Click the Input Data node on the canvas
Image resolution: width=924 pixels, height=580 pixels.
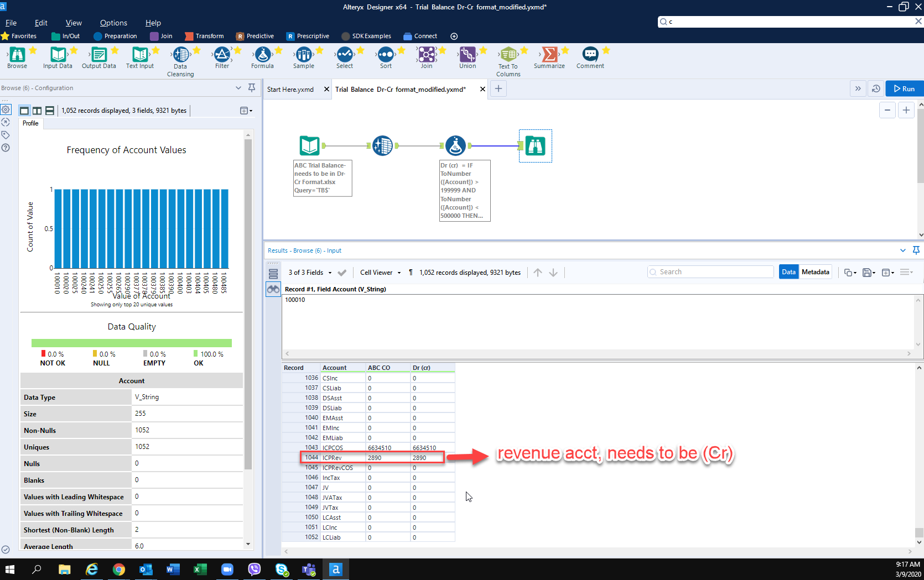click(310, 145)
